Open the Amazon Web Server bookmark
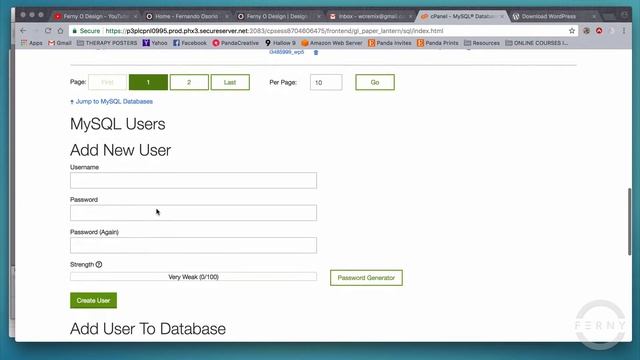This screenshot has width=640, height=360. (x=331, y=43)
